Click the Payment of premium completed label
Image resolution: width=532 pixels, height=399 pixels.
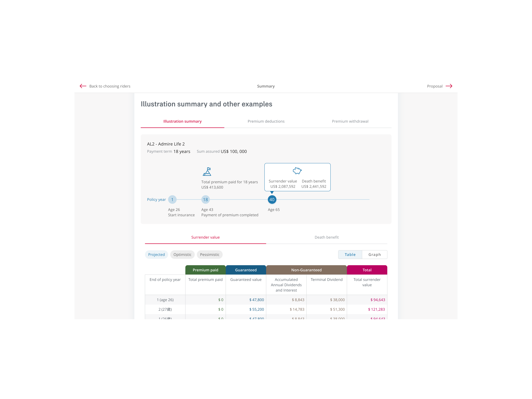tap(230, 215)
